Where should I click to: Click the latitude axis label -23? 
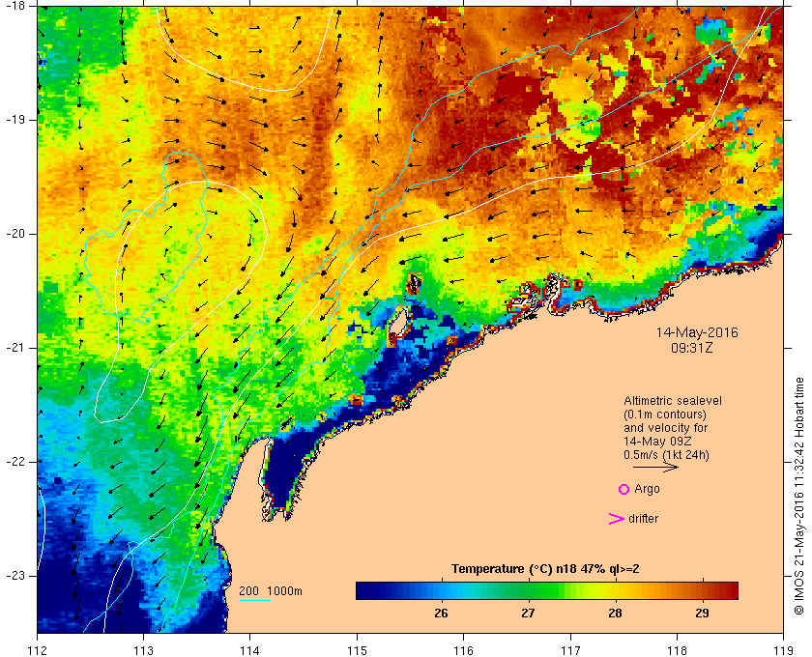[x=14, y=576]
